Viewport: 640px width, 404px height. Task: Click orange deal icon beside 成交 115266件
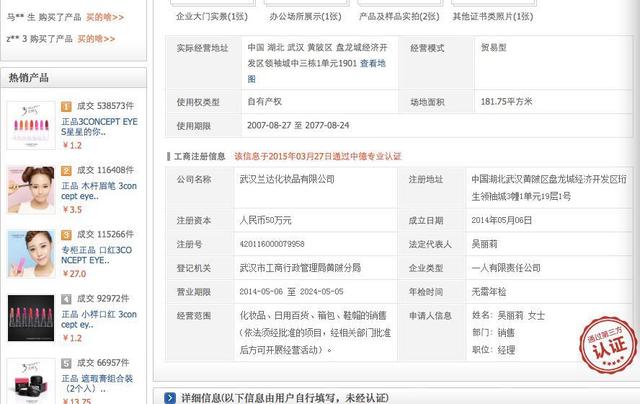(67, 234)
